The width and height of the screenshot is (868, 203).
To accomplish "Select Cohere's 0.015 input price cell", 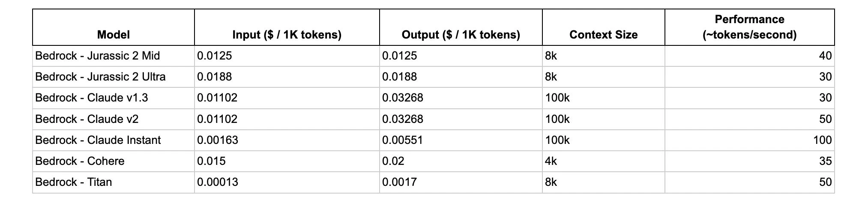I will [211, 161].
